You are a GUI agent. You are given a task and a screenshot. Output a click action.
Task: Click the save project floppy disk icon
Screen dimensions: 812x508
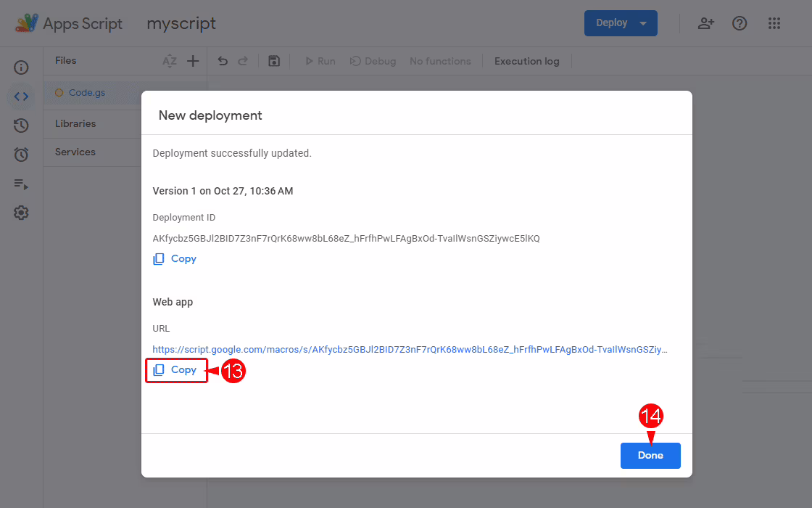[x=274, y=61]
